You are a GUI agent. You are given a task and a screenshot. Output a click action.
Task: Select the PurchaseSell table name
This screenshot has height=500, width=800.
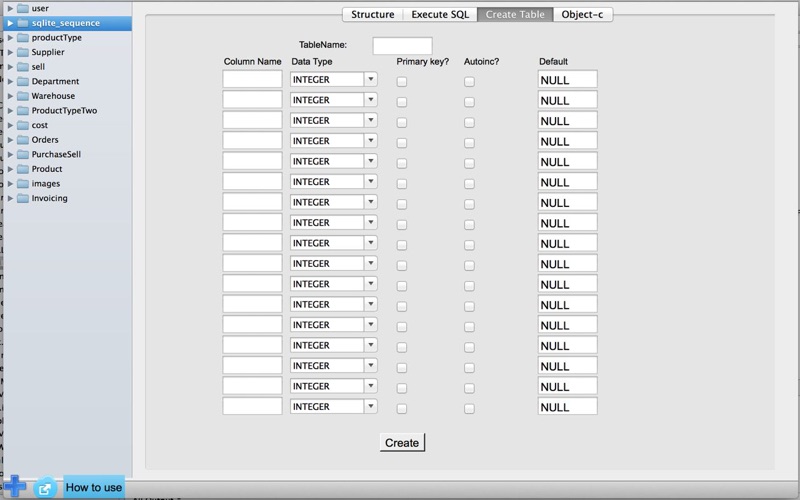pyautogui.click(x=56, y=155)
